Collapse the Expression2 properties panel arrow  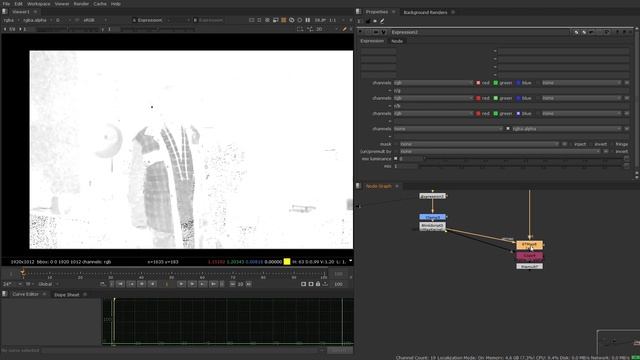click(x=360, y=32)
